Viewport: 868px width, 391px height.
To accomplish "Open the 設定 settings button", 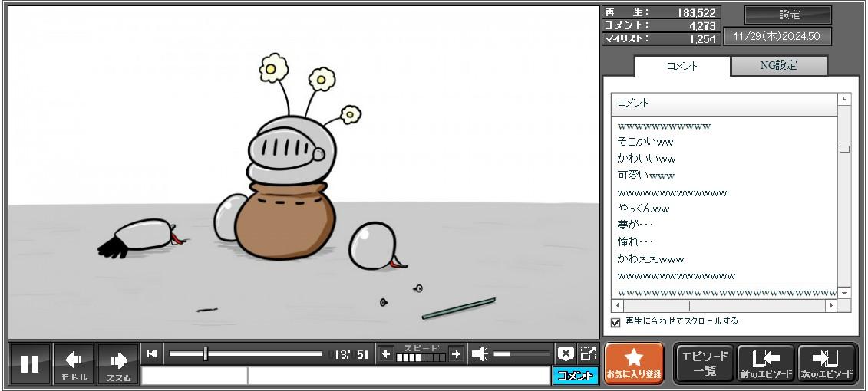I will [x=788, y=15].
